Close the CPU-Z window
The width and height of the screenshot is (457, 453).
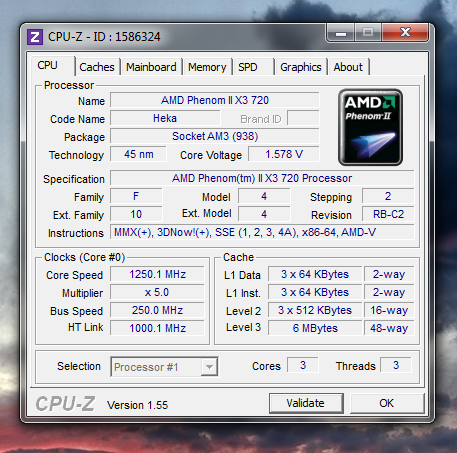pos(405,33)
